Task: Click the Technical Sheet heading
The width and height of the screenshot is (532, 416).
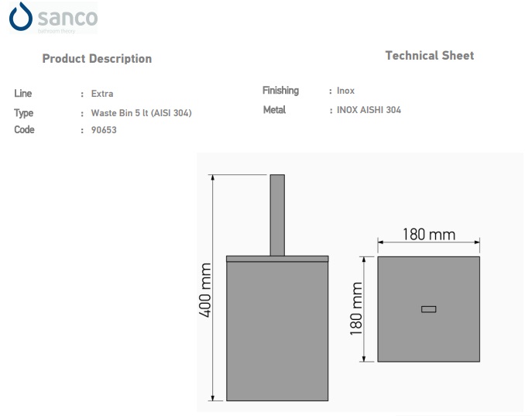Action: [x=429, y=56]
